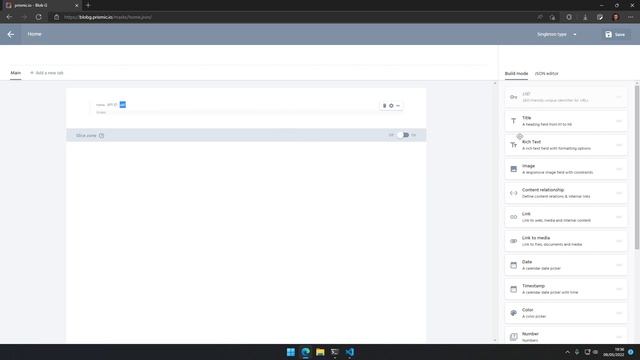Select the Color field palette icon
This screenshot has height=360, width=640.
pos(513,313)
